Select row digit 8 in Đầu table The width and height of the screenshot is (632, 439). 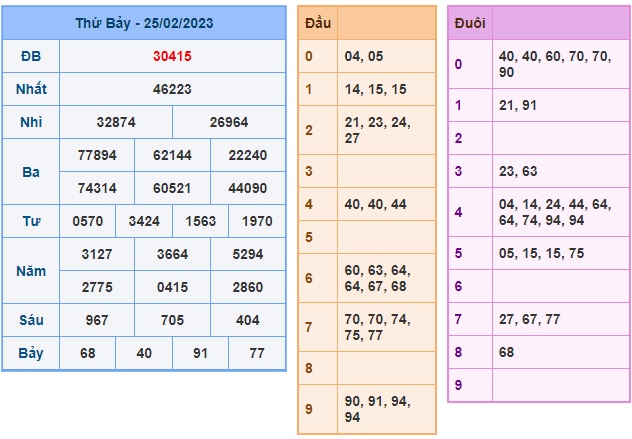[309, 368]
